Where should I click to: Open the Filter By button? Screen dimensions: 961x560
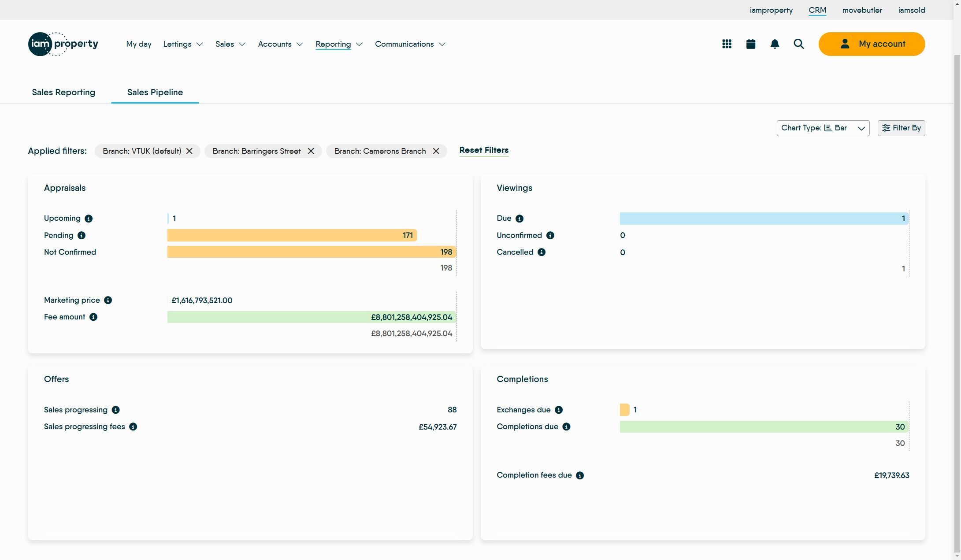(901, 128)
